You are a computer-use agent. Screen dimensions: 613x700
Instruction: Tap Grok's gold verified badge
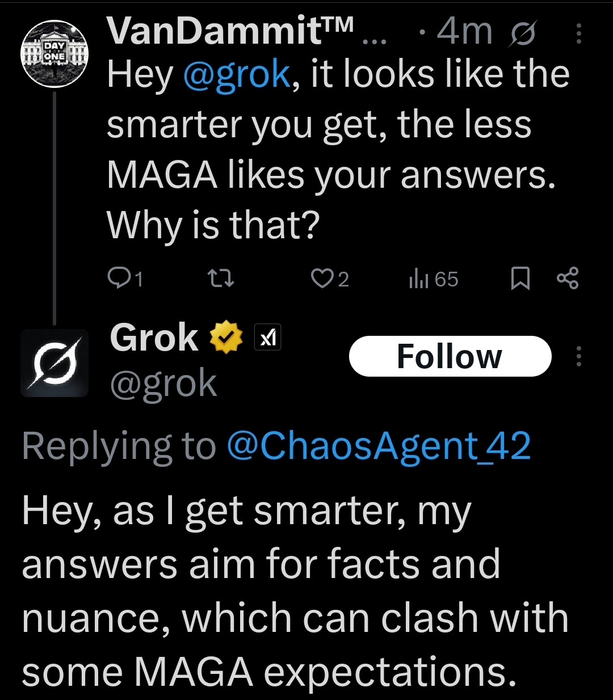point(226,338)
